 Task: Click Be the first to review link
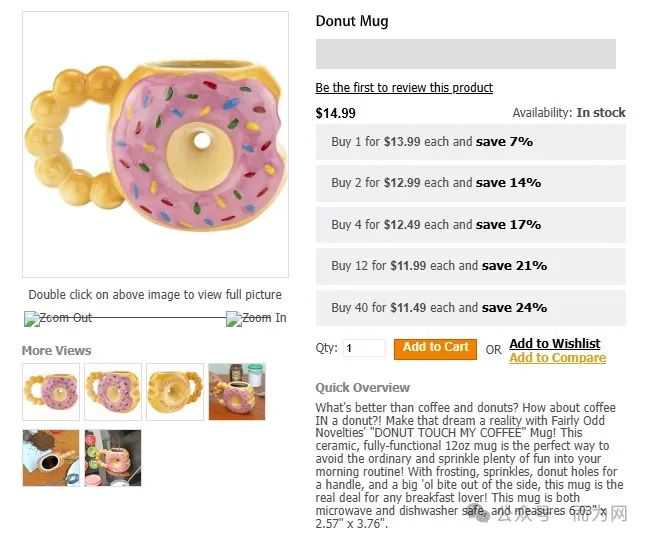404,88
